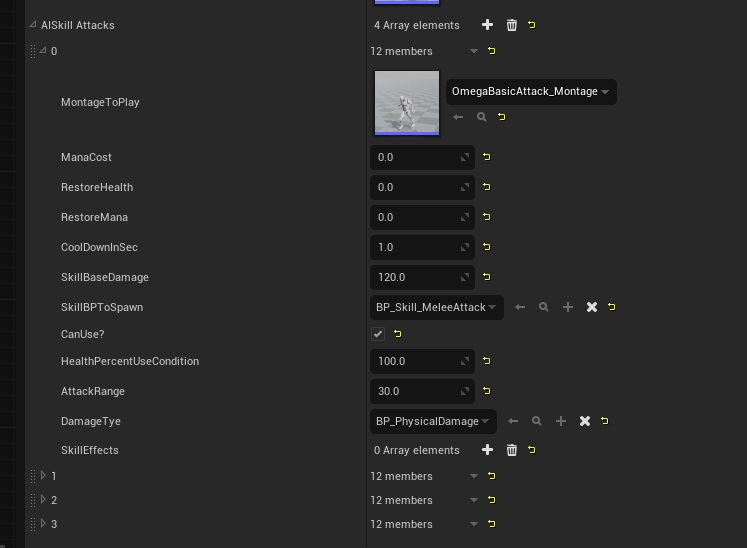The width and height of the screenshot is (747, 548).
Task: Grab the drag handle of element 0
Action: [x=33, y=51]
